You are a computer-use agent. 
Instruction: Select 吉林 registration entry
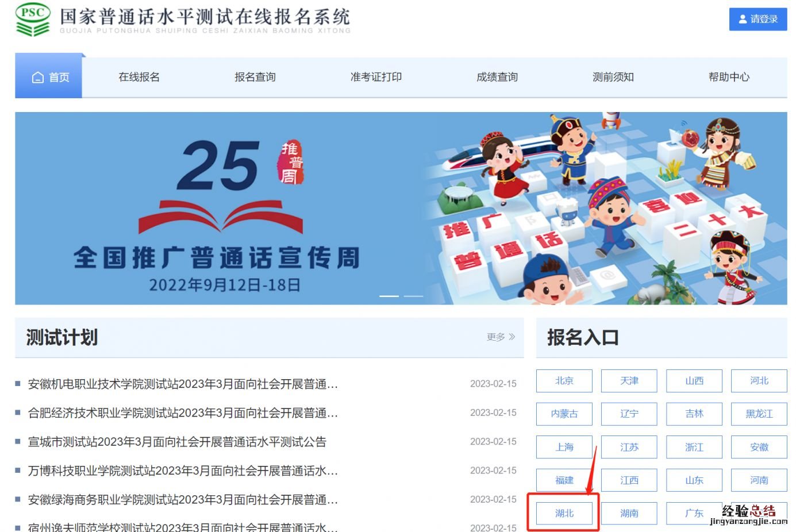[694, 414]
